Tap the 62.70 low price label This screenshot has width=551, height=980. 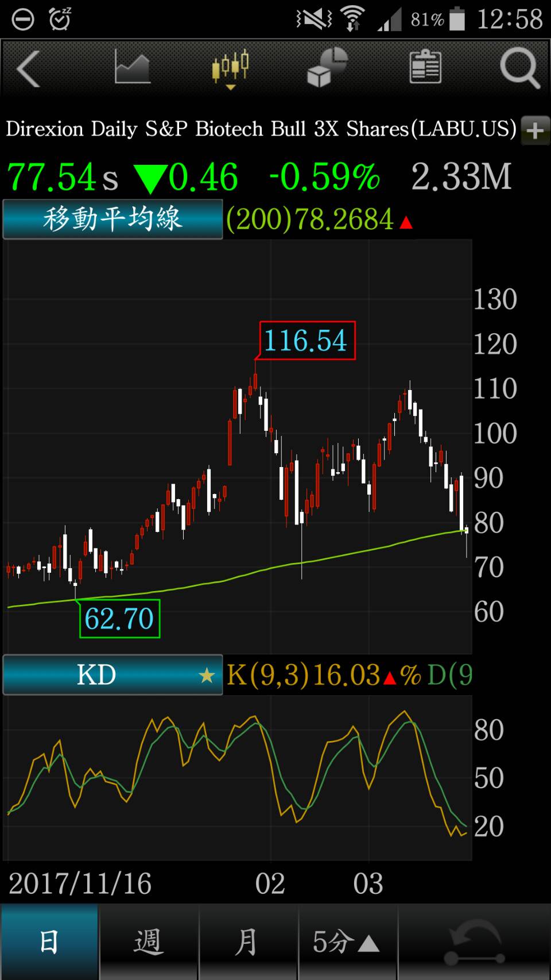(x=119, y=619)
